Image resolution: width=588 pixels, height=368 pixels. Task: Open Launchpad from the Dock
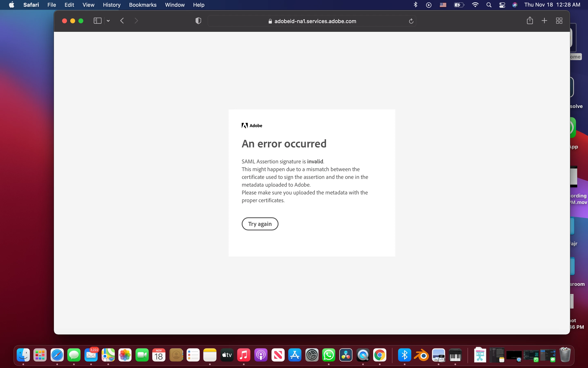(40, 355)
